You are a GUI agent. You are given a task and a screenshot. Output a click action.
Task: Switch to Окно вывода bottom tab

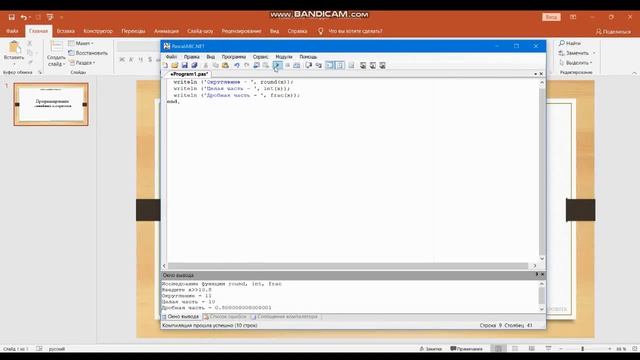click(x=180, y=317)
